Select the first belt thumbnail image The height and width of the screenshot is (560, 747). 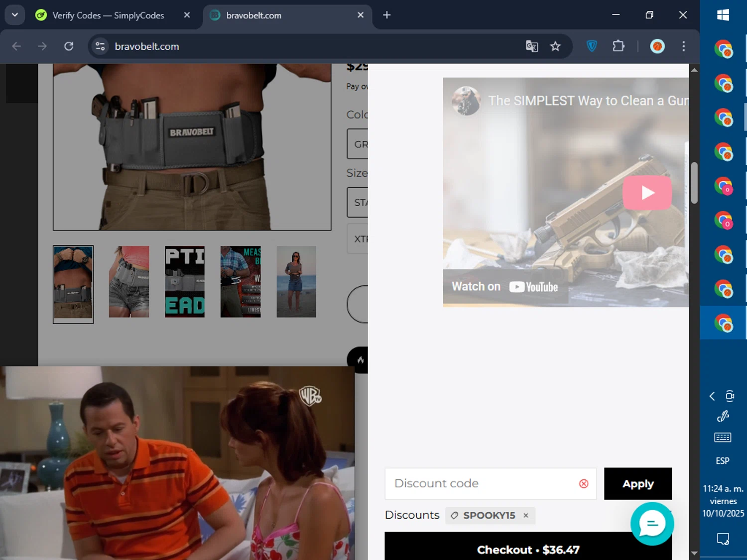(73, 284)
